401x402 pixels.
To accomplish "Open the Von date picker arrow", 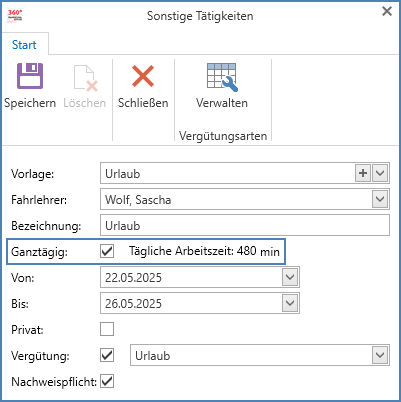I will [x=290, y=277].
